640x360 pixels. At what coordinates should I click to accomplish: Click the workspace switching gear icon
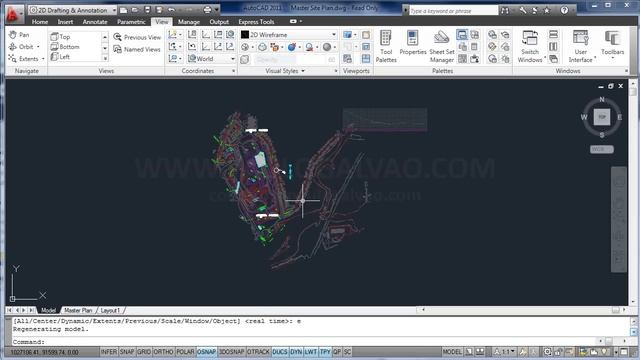click(547, 352)
